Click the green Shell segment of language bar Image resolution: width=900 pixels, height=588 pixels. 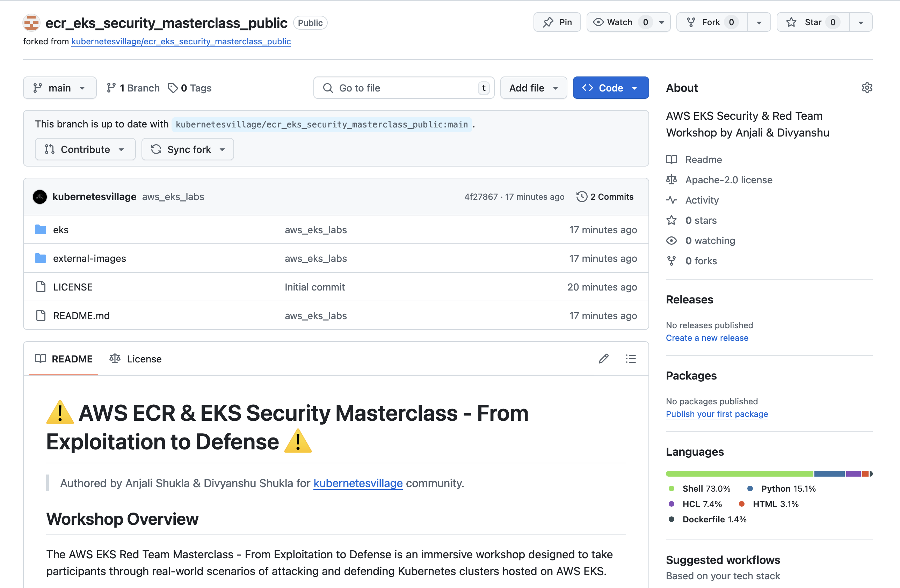tap(739, 473)
